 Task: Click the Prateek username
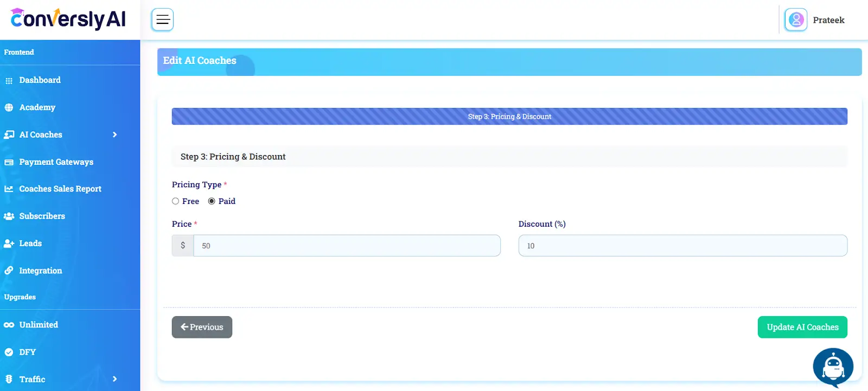pos(828,20)
